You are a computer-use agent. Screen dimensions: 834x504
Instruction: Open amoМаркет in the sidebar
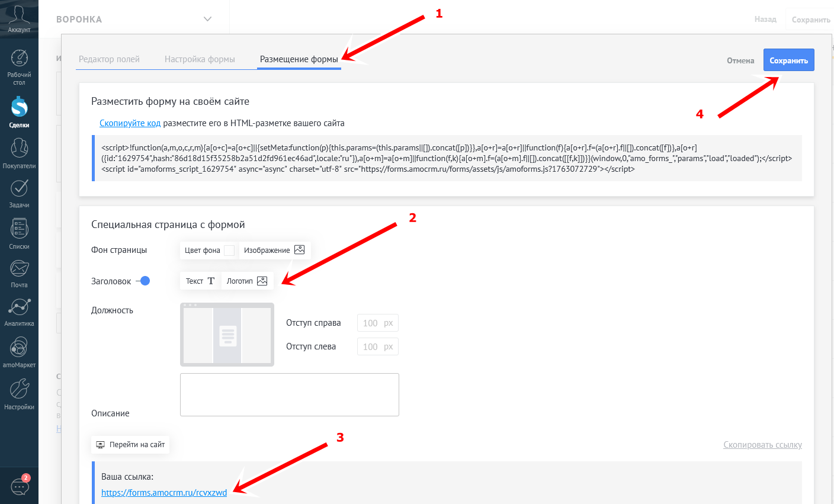click(19, 352)
